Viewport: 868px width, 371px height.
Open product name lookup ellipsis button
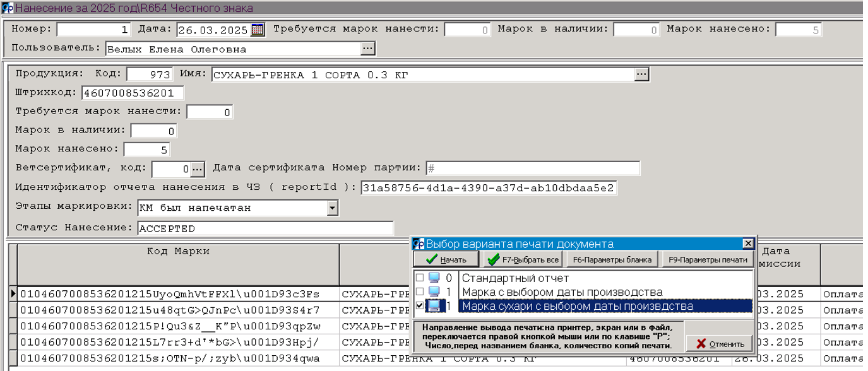[x=641, y=74]
